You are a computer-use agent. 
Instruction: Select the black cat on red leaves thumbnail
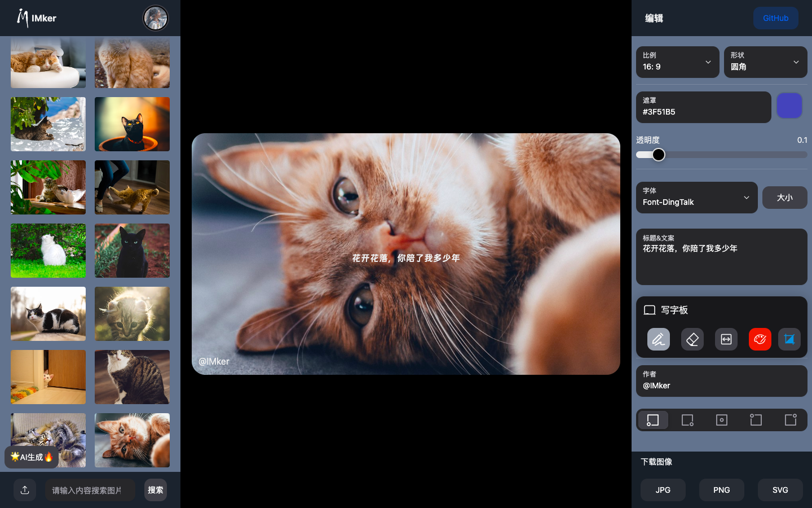132,251
